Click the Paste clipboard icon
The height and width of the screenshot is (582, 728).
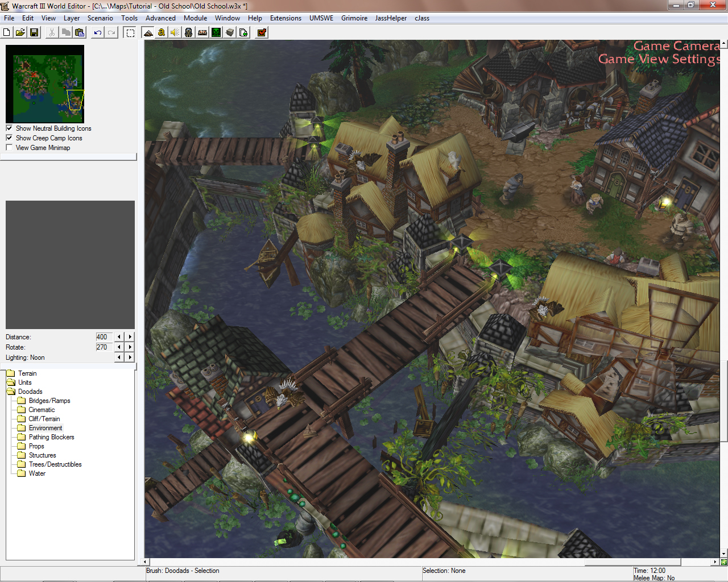(80, 32)
